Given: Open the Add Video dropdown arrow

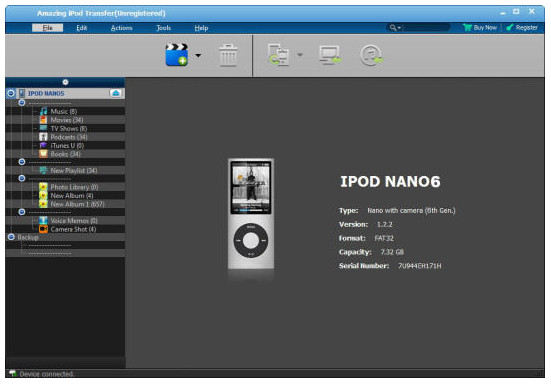Looking at the screenshot, I should pyautogui.click(x=198, y=55).
